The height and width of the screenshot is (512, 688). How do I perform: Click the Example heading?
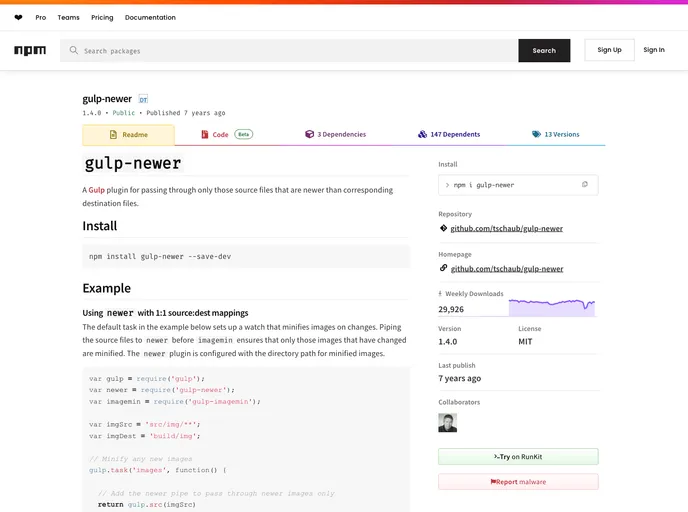click(x=107, y=288)
